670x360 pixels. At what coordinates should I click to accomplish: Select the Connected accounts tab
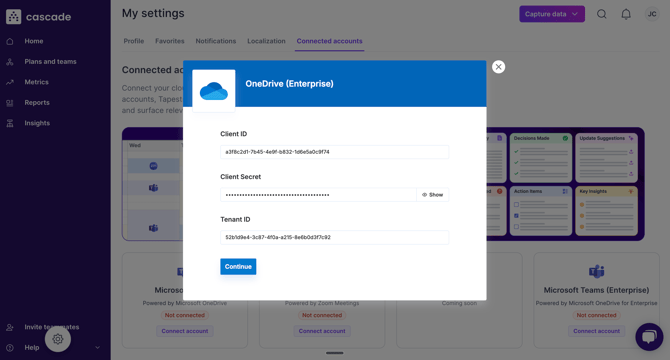329,41
